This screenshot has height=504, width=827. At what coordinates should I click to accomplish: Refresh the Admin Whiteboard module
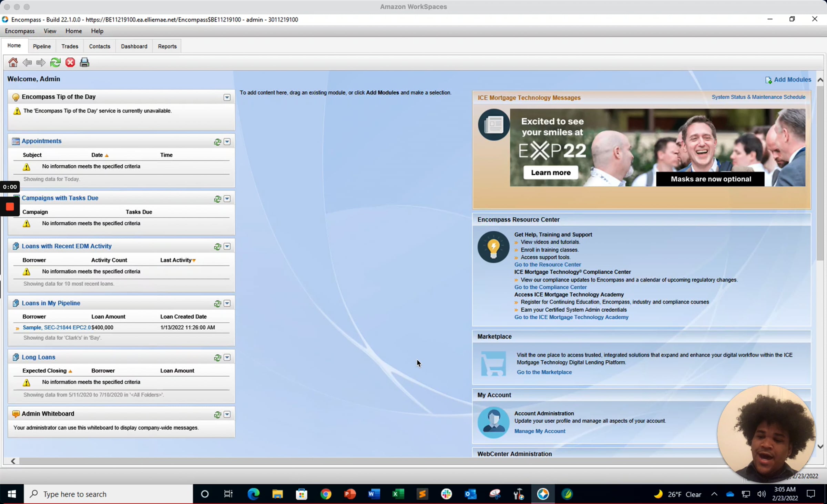pos(217,414)
